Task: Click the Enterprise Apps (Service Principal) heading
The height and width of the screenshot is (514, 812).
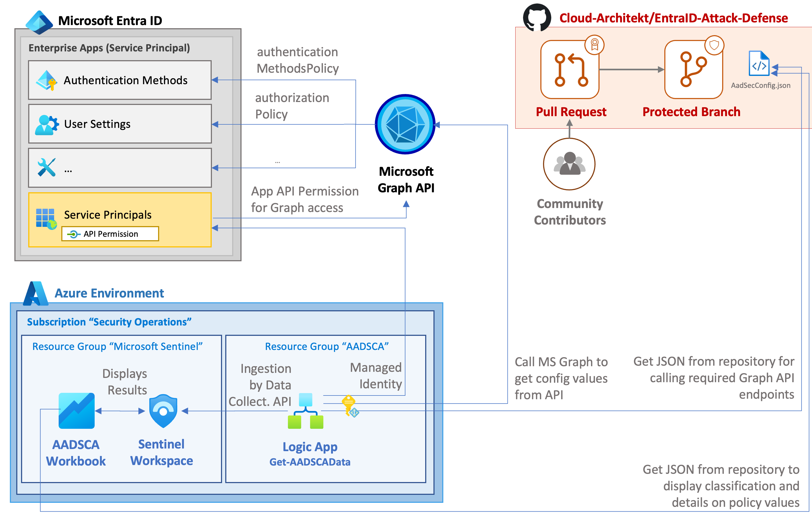Action: [x=109, y=48]
